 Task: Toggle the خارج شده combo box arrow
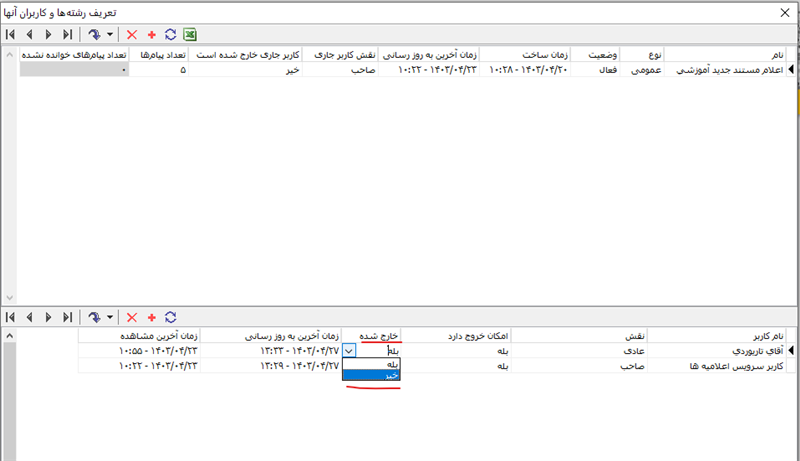[x=348, y=351]
